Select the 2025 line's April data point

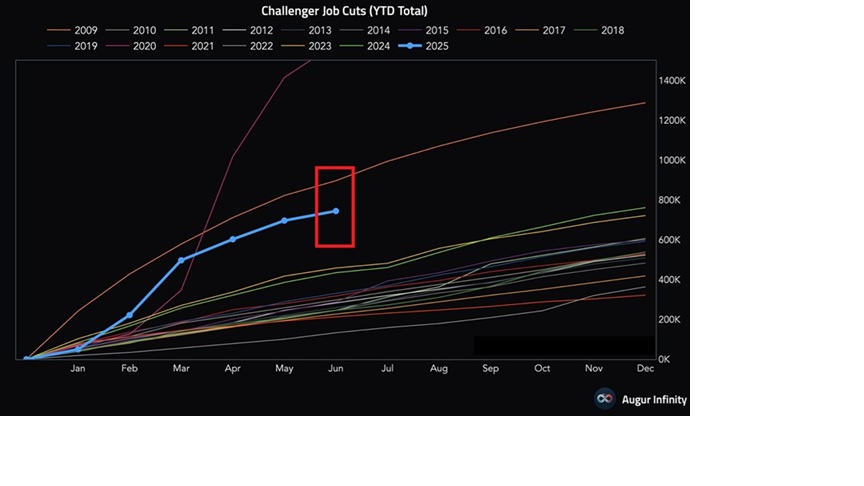click(232, 239)
